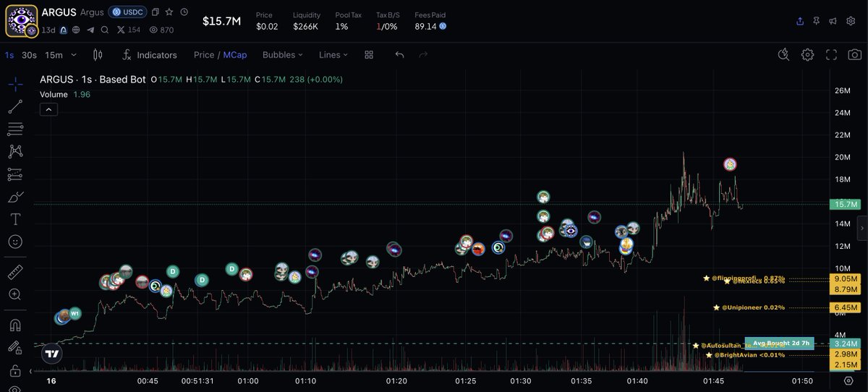Screen dimensions: 868x392
Task: Click the 870 viewers eye counter
Action: click(161, 30)
